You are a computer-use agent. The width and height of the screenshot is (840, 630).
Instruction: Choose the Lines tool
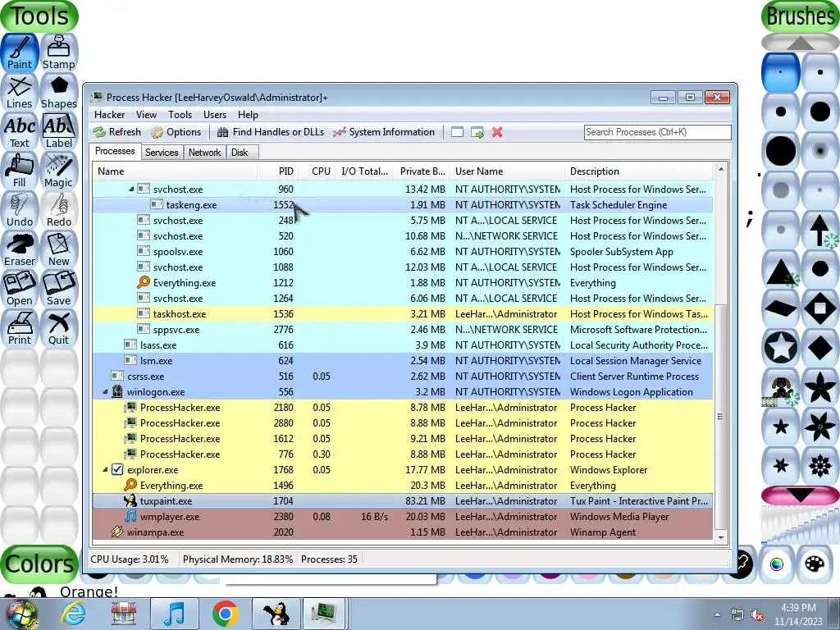(20, 92)
